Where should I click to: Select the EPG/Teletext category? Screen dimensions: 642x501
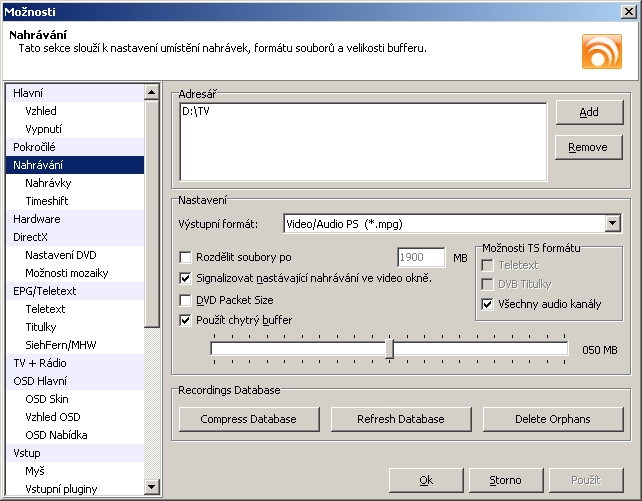(75, 291)
